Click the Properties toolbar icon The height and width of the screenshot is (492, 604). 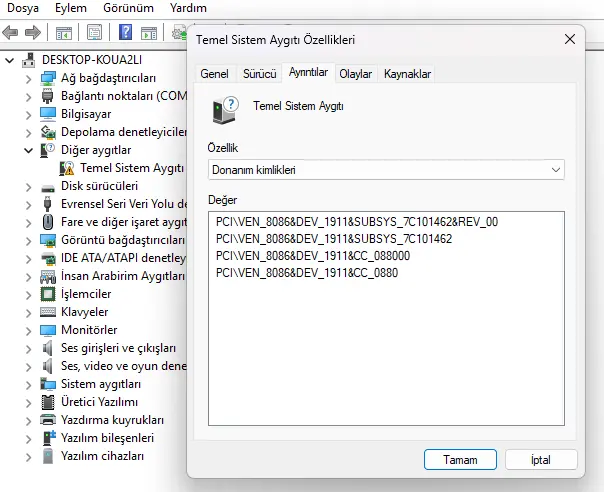pos(94,33)
